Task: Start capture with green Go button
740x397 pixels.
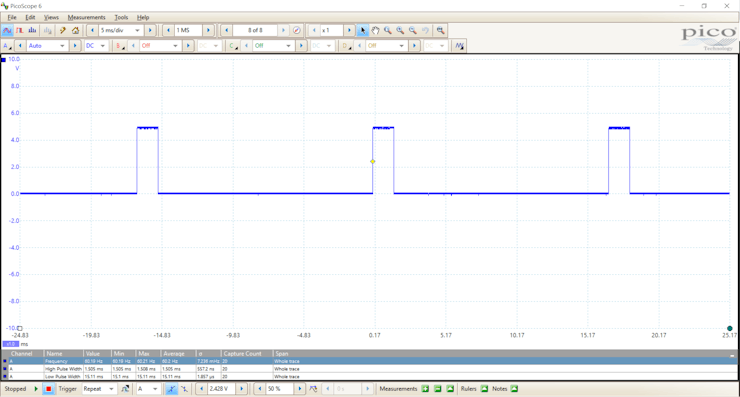Action: [x=36, y=389]
